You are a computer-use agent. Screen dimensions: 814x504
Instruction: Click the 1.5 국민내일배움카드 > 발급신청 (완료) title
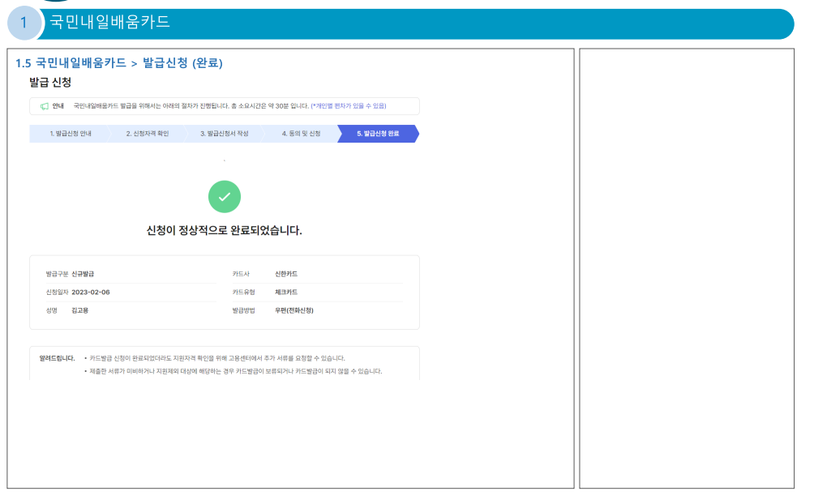point(119,63)
